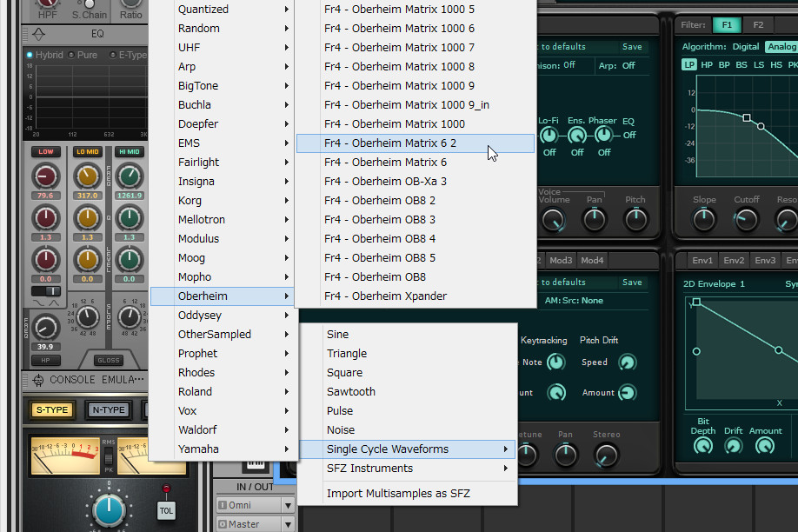Select the HS filter type
Viewport: 798px width, 532px height.
tap(776, 64)
